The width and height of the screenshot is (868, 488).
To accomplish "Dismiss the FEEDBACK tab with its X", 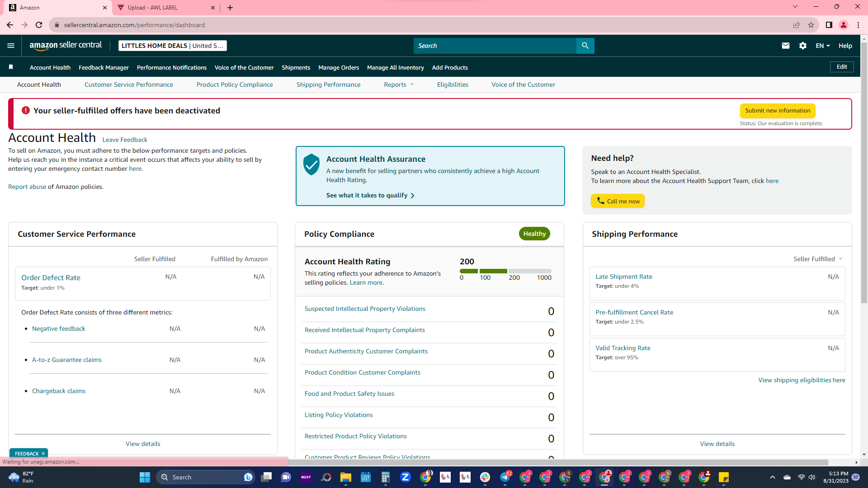I will click(x=43, y=454).
